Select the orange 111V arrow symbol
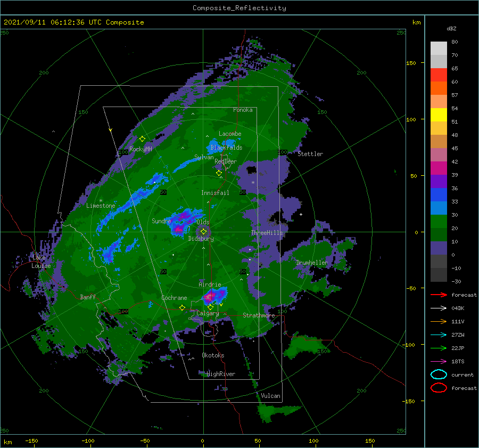479x448 pixels. click(439, 321)
